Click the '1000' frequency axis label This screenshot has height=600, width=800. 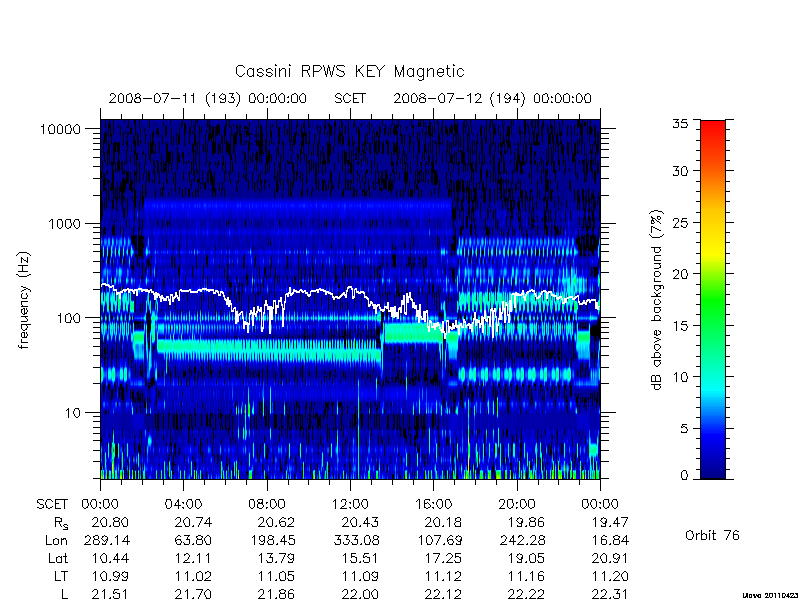click(x=64, y=224)
